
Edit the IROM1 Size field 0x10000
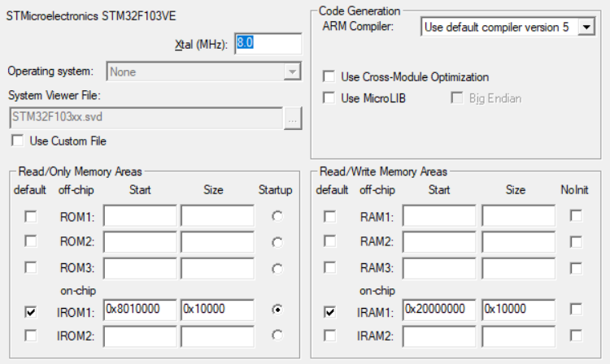[217, 310]
